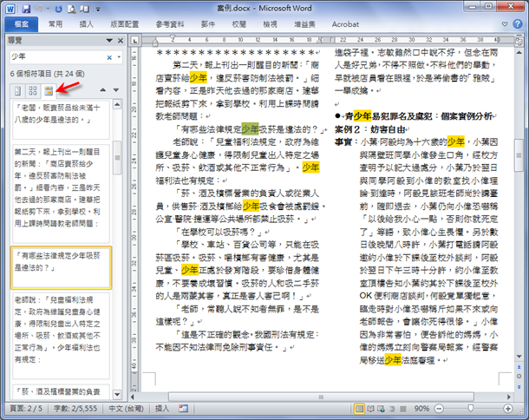
Task: Select highlighted result 有哪些法律規定少年吸菸
Action: click(61, 268)
